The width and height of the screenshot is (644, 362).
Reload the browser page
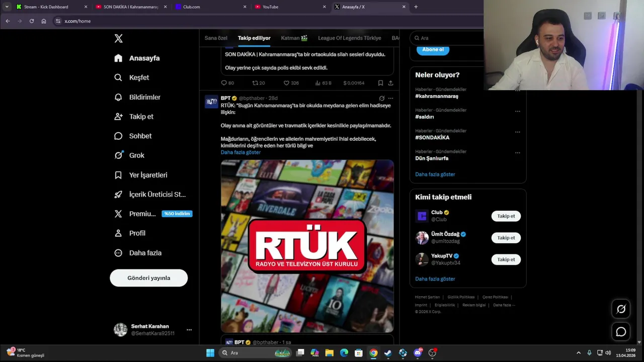tap(32, 21)
